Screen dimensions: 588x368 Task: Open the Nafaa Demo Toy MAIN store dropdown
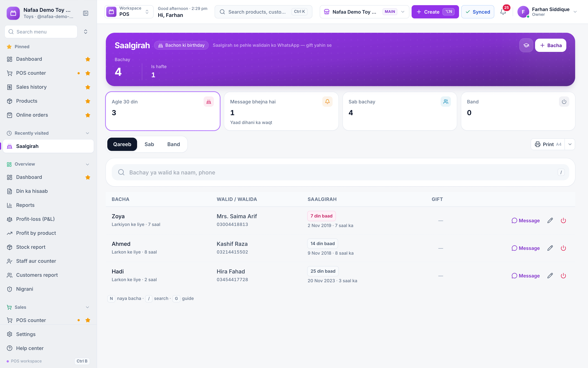(364, 12)
